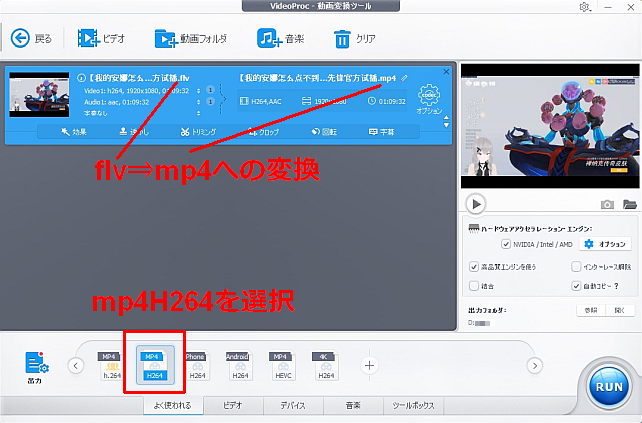Toggle 結合 merge checkbox
Viewport: 642px width, 423px height.
click(474, 286)
